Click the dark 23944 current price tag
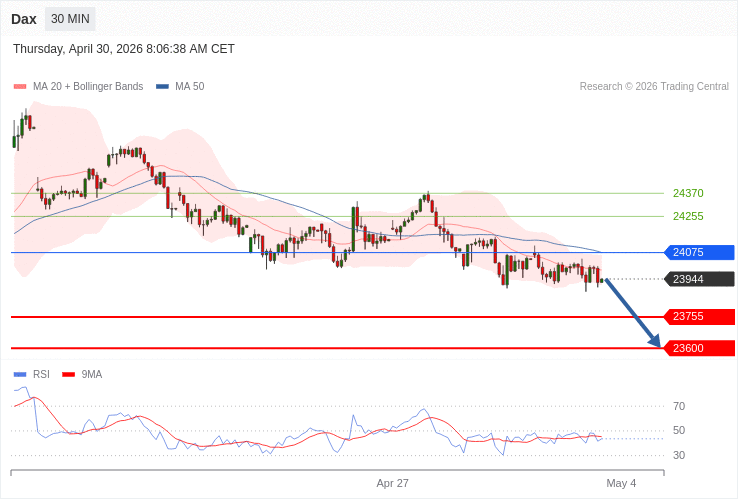The width and height of the screenshot is (738, 500). click(x=699, y=279)
